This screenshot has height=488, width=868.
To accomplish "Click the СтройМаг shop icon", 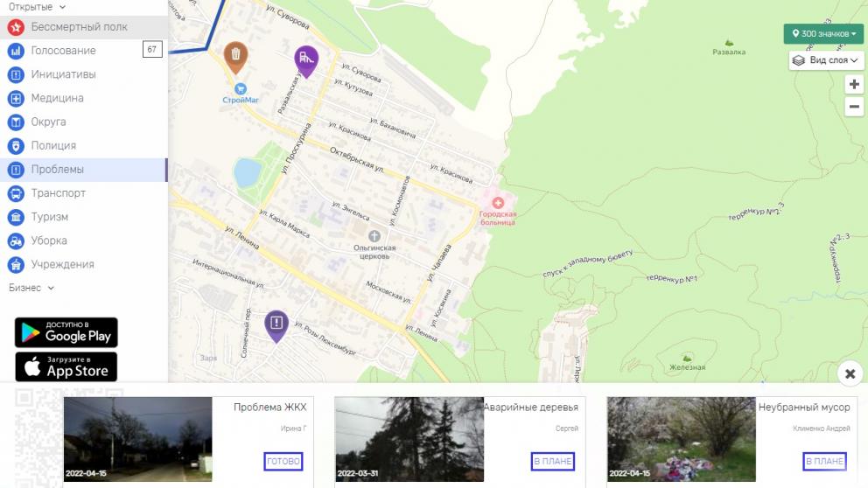I will coord(241,88).
